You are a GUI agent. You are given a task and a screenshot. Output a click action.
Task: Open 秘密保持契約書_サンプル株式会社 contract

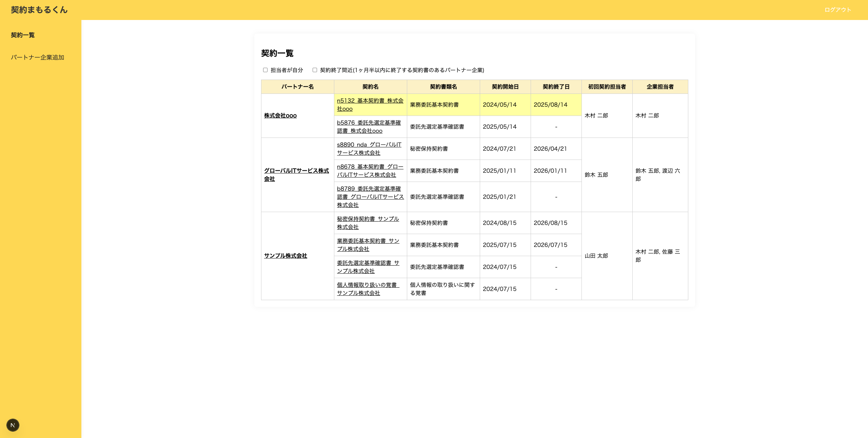pyautogui.click(x=368, y=223)
